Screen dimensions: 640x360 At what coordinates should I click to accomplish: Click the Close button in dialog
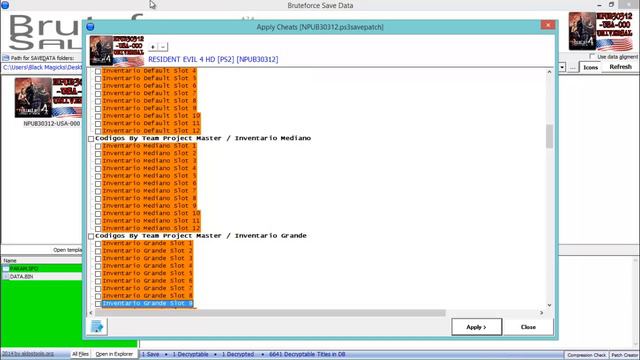click(x=528, y=327)
